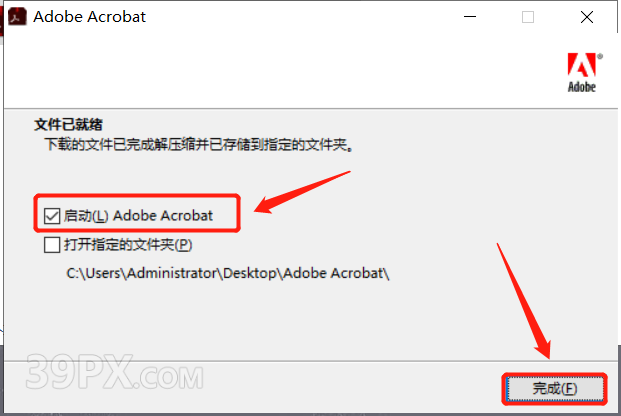Click the red arrow pointing at launch option
The width and height of the screenshot is (621, 416).
(302, 192)
